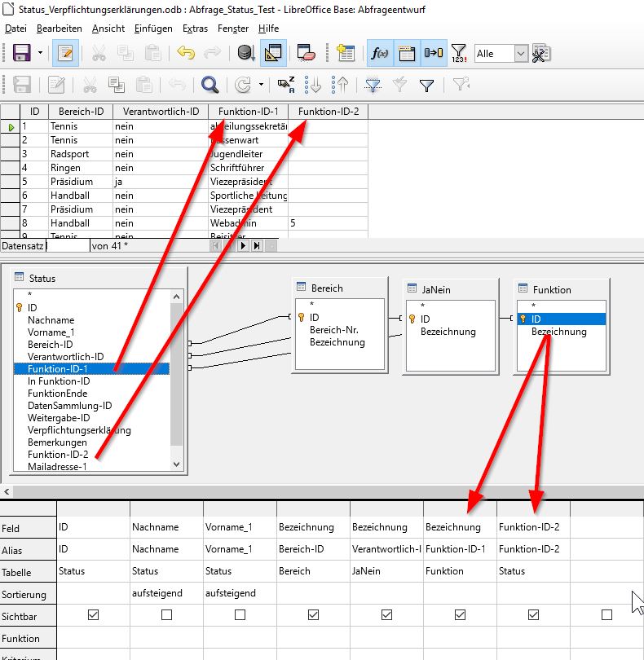Click the Datensatz record number field
The image size is (644, 660).
[x=68, y=246]
